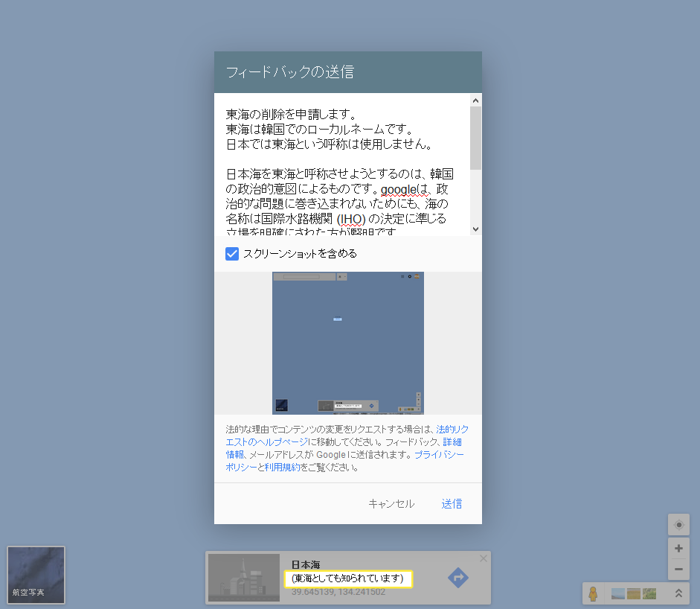Viewport: 700px width, 609px height.
Task: Zoom in with the plus button
Action: pos(678,549)
